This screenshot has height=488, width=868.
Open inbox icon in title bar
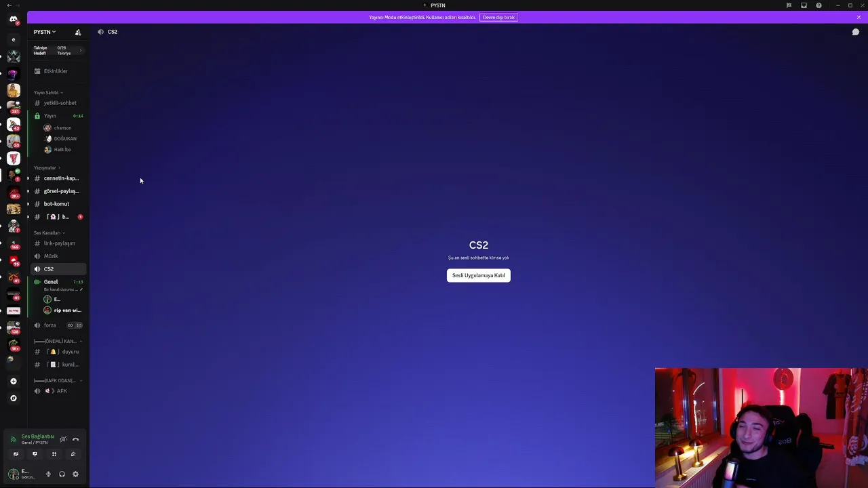click(x=804, y=5)
